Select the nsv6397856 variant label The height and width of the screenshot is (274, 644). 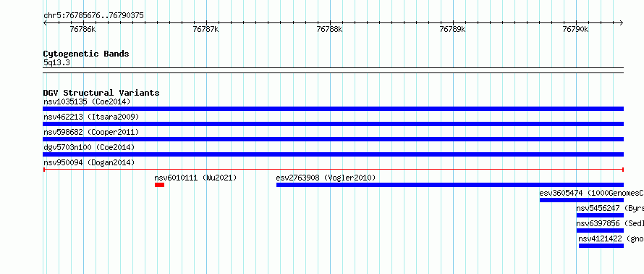[610, 223]
